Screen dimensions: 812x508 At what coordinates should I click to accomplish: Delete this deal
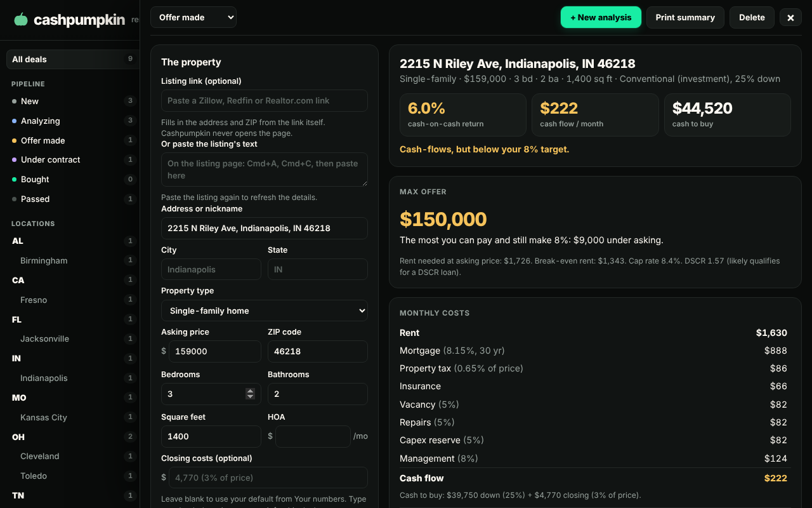click(x=752, y=17)
